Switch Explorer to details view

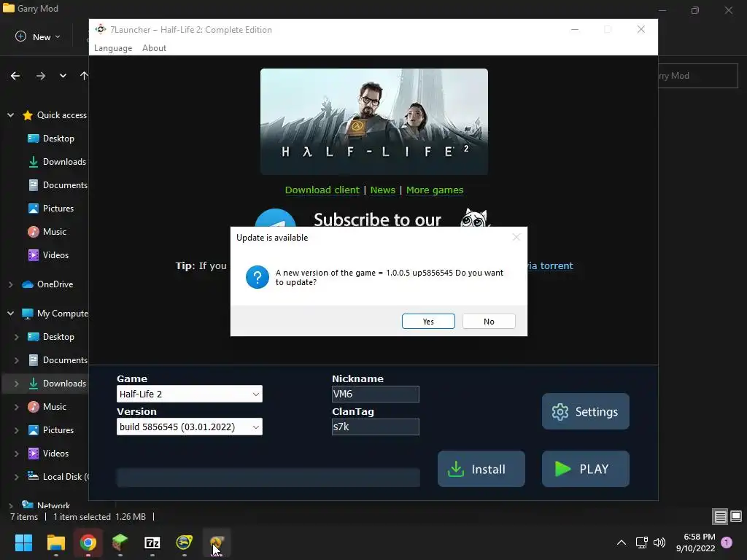[720, 516]
